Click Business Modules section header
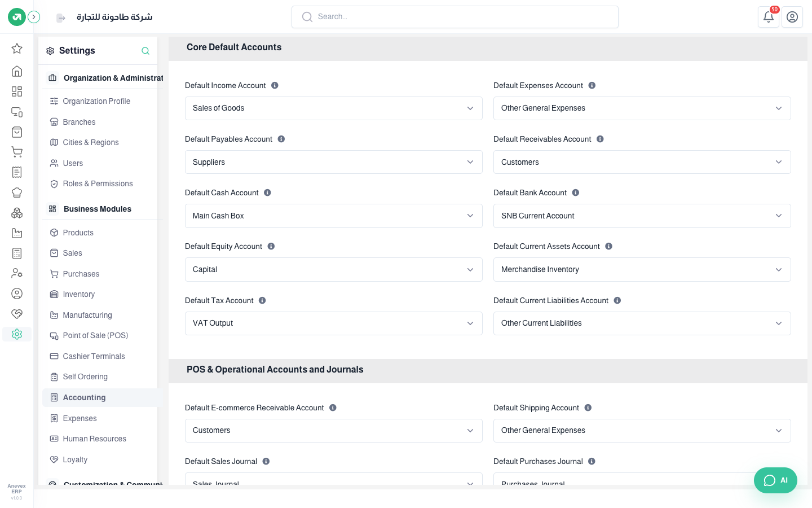 coord(98,209)
